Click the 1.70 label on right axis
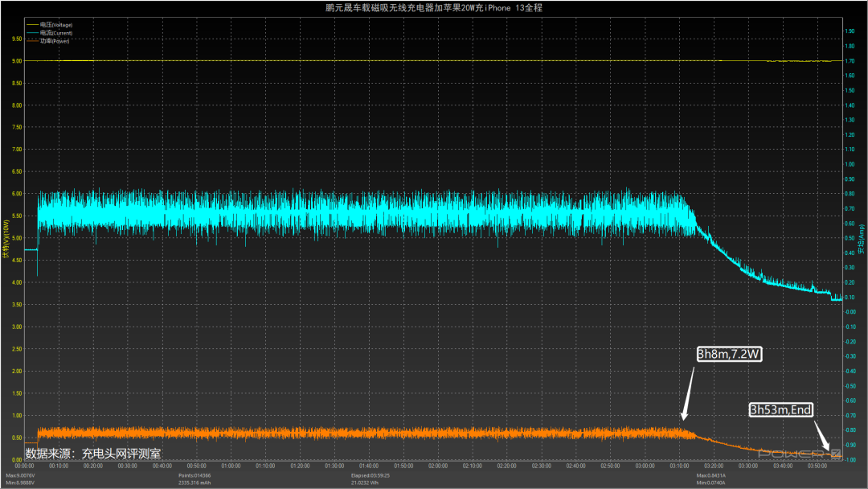The height and width of the screenshot is (489, 868). (x=850, y=61)
